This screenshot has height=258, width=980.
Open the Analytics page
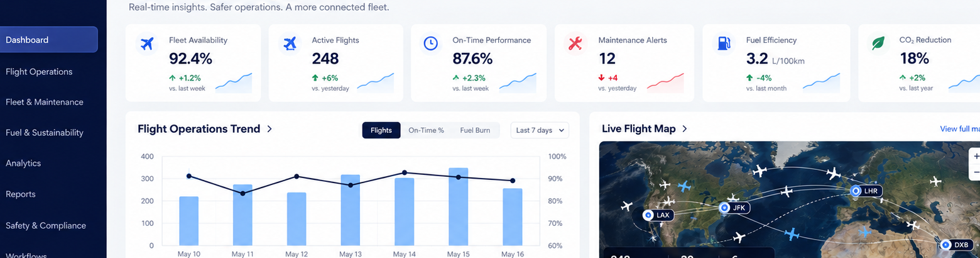coord(23,163)
